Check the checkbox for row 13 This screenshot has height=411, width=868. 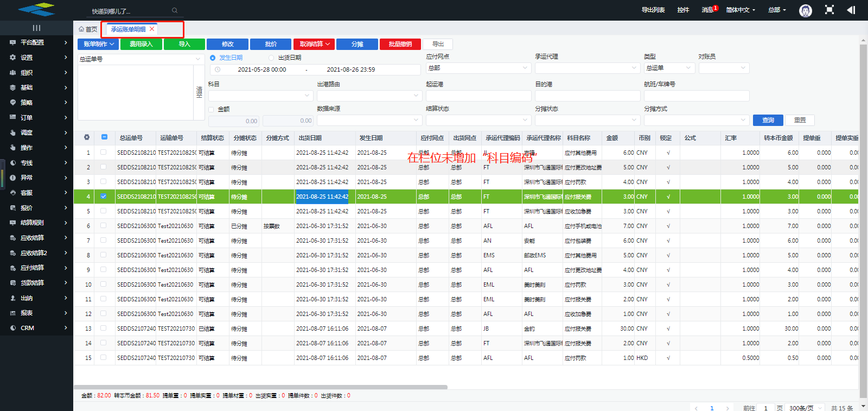pyautogui.click(x=103, y=328)
